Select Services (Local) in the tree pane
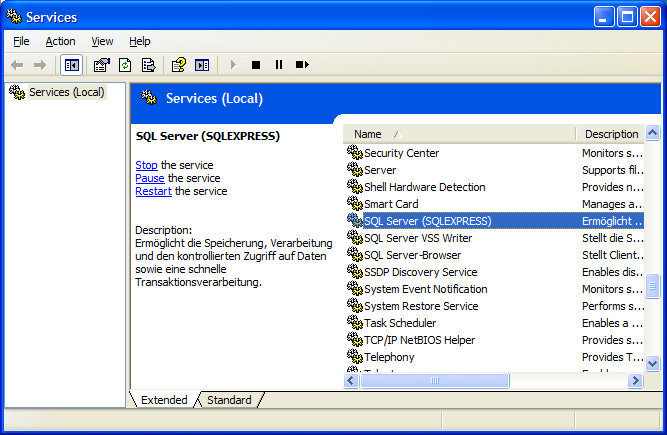This screenshot has height=435, width=667. 67,92
